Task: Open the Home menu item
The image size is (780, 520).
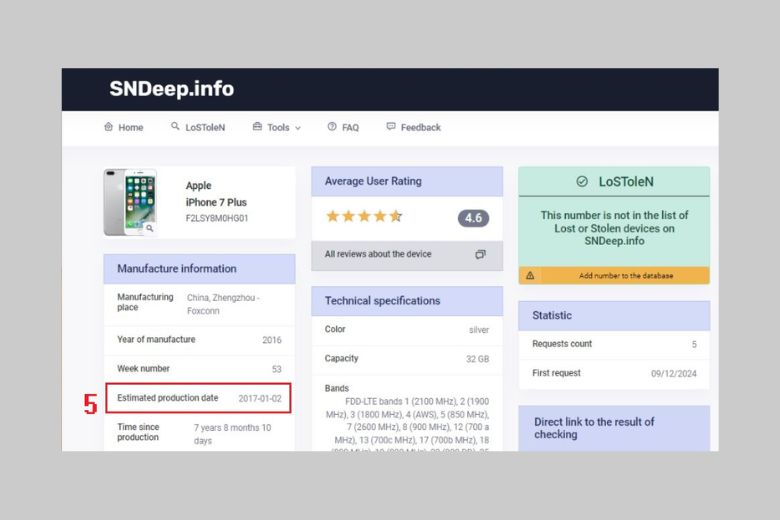Action: pyautogui.click(x=131, y=128)
